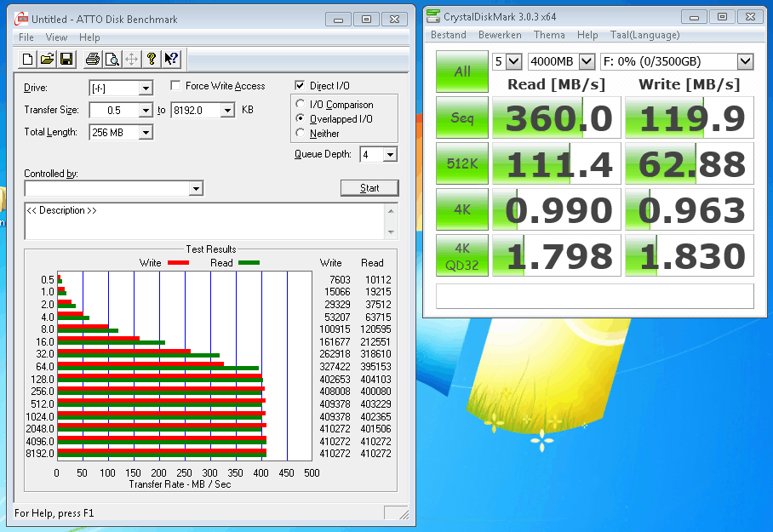Run all tests with the All button

[x=461, y=72]
